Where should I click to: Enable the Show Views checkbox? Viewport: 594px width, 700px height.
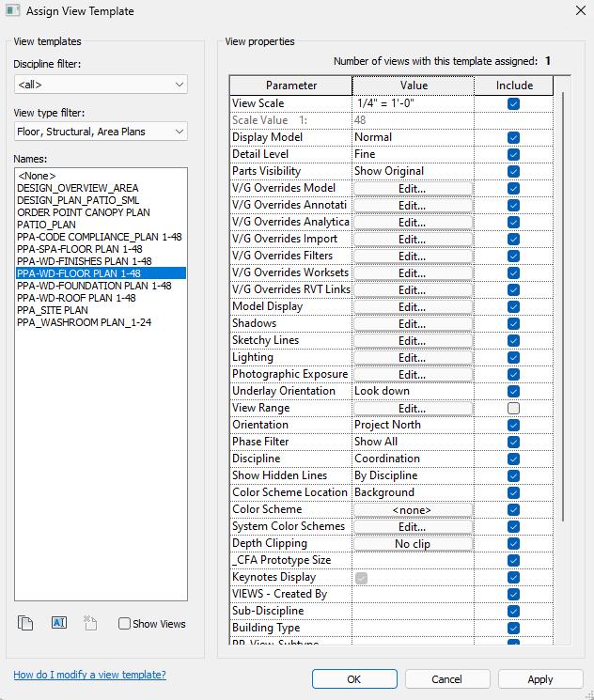click(x=124, y=623)
